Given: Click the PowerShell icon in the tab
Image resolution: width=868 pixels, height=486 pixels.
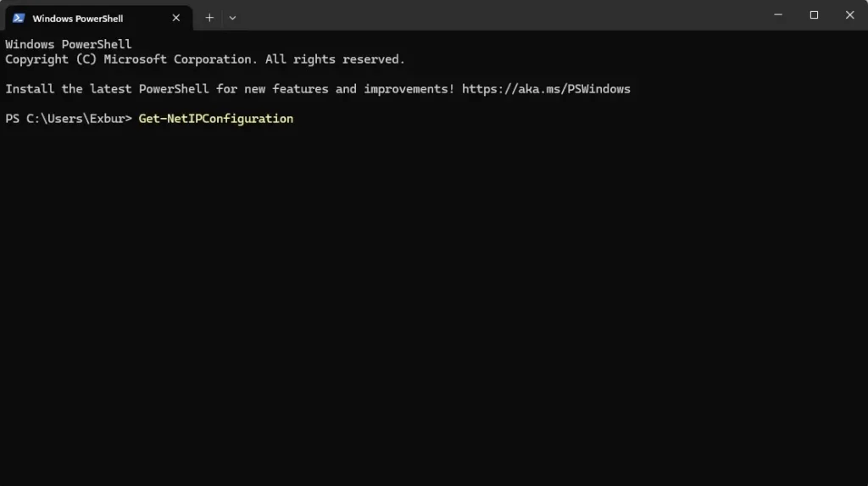Looking at the screenshot, I should 19,18.
